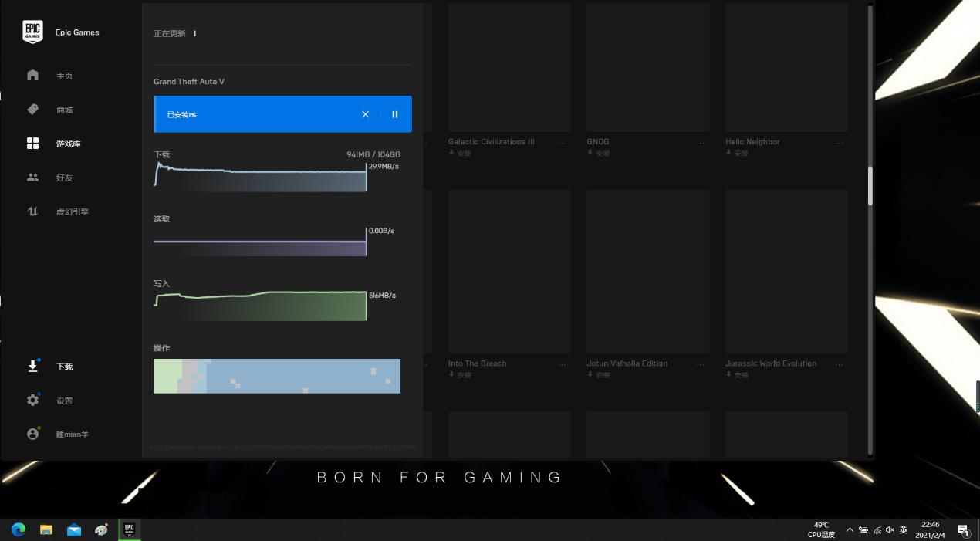Open options menu for Jotun Valhalla Edition
Image resolution: width=980 pixels, height=541 pixels.
[x=701, y=363]
